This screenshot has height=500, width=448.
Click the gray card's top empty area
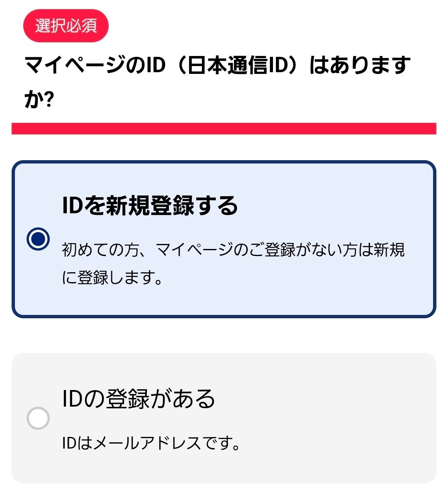point(224,369)
